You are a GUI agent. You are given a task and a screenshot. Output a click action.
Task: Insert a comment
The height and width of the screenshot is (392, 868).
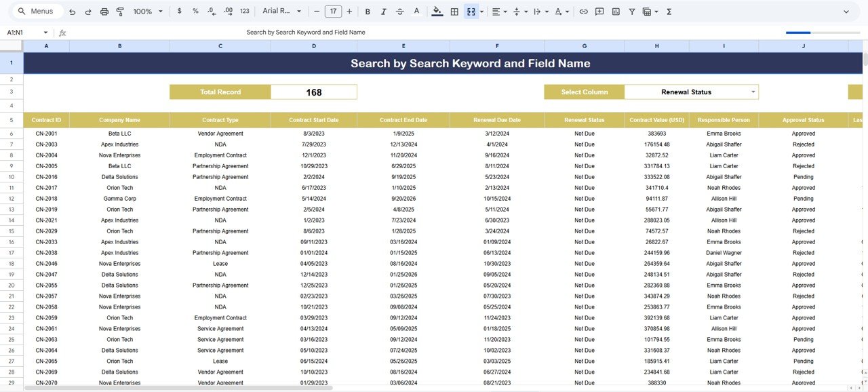599,11
